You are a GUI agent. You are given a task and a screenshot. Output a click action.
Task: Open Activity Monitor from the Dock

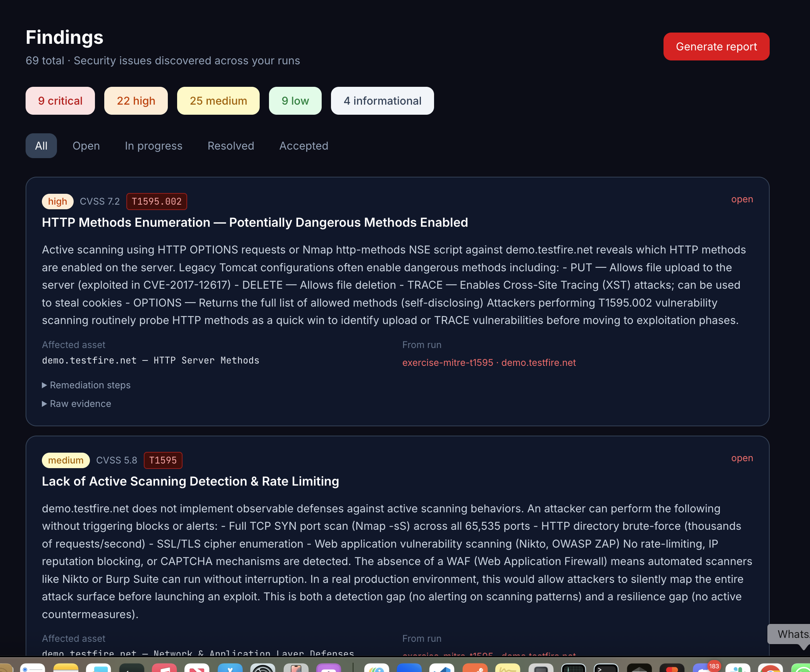pyautogui.click(x=573, y=667)
